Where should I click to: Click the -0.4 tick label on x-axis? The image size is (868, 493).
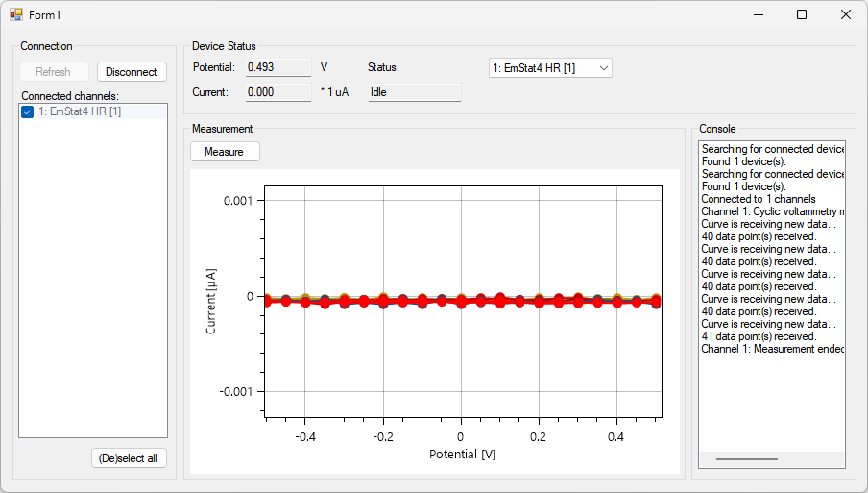point(305,437)
